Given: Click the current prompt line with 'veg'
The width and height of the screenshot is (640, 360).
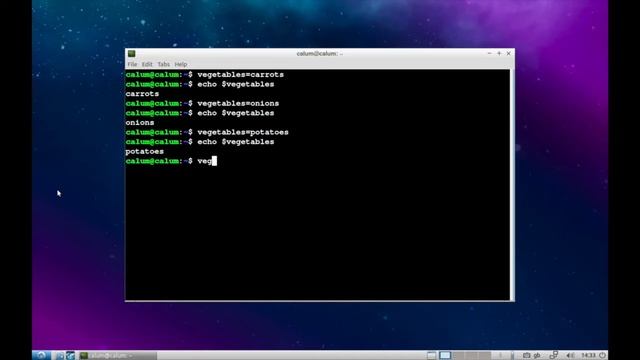Looking at the screenshot, I should tap(171, 161).
